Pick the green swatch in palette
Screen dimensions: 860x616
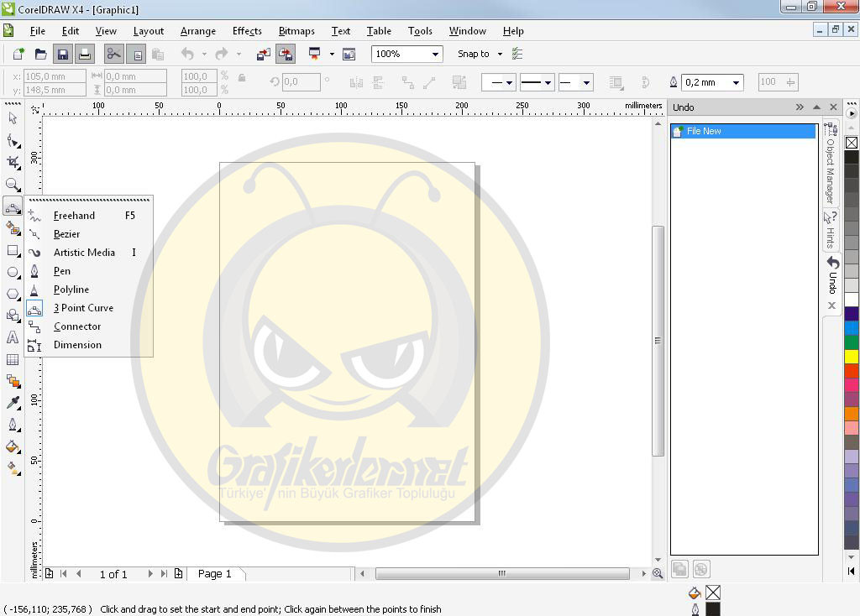point(852,342)
